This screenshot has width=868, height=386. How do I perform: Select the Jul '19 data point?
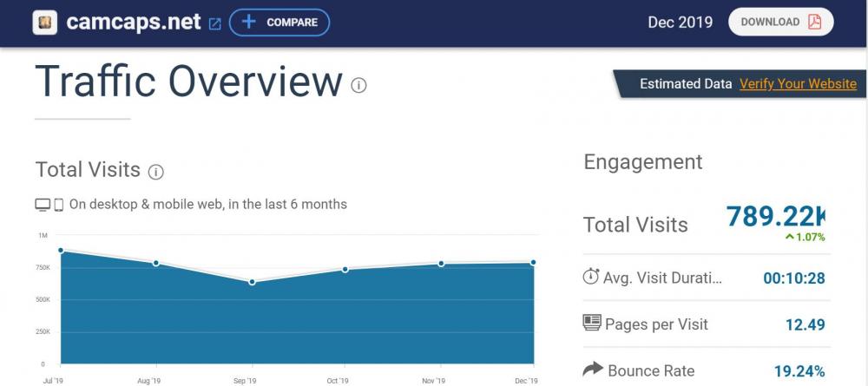click(61, 251)
